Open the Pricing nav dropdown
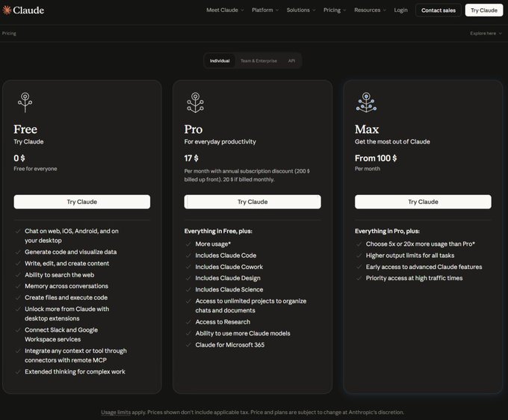 (x=335, y=10)
